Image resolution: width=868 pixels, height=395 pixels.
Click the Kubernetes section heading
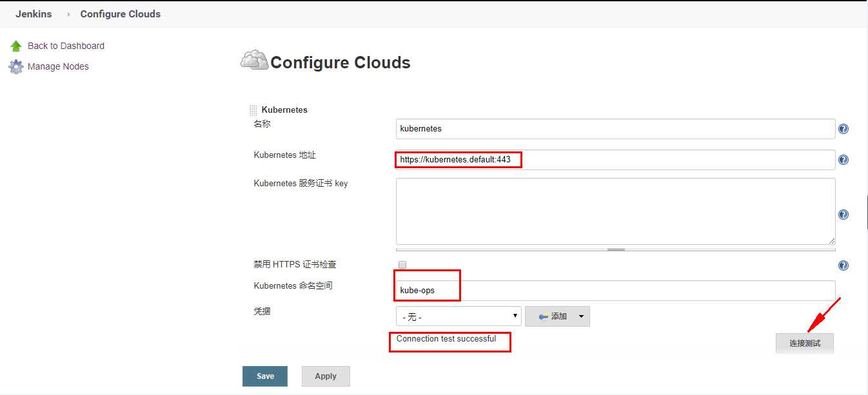coord(284,110)
